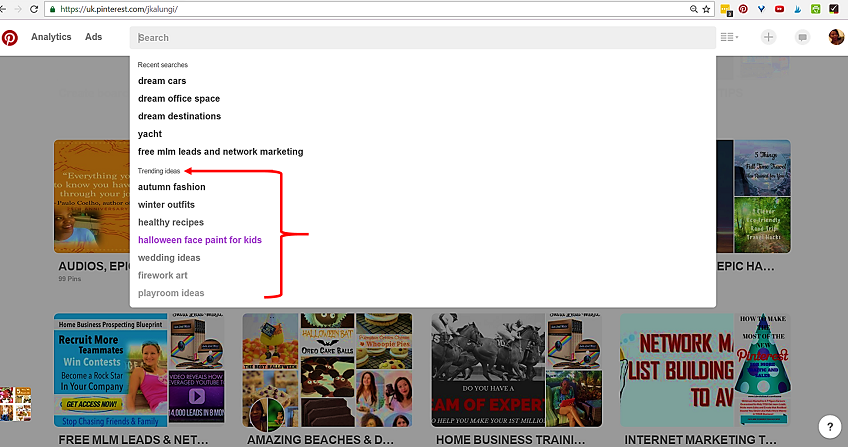Click the zoom magnifier icon in the address bar

pos(694,9)
